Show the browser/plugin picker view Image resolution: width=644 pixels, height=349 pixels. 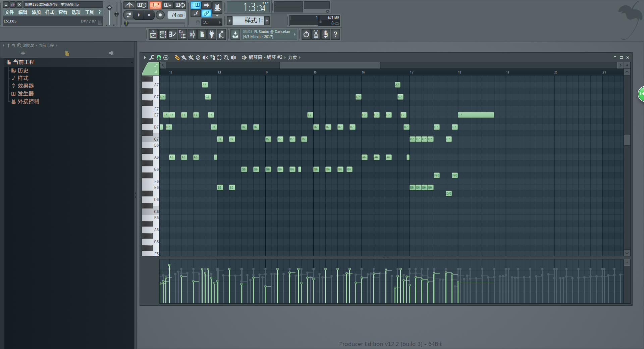[182, 35]
